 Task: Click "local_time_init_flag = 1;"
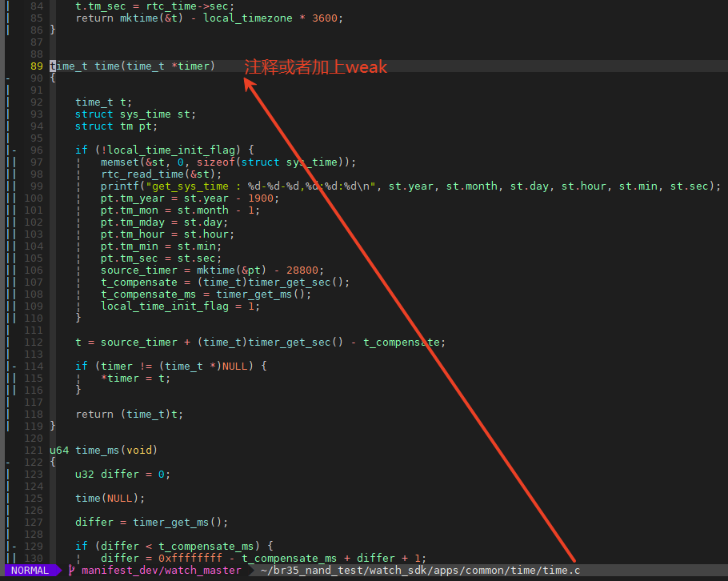pyautogui.click(x=181, y=307)
